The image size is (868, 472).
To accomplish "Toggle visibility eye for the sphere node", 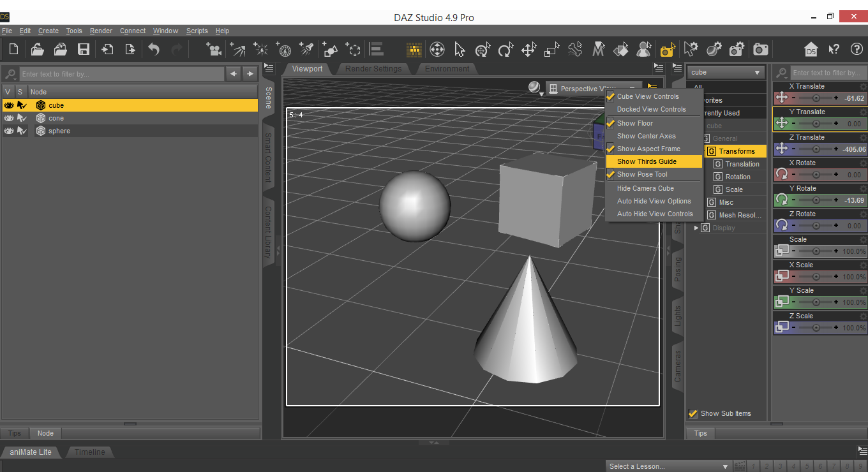I will pyautogui.click(x=9, y=131).
